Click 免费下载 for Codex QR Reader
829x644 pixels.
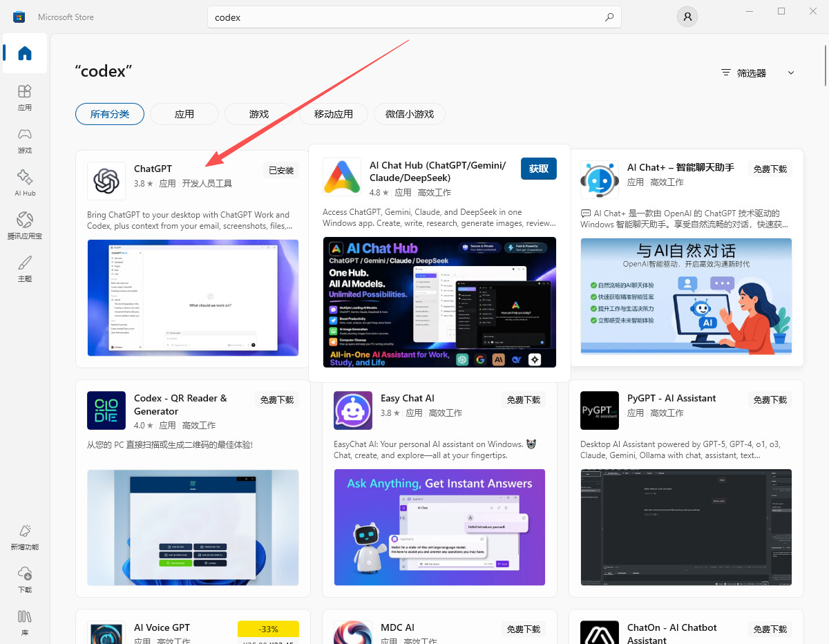click(277, 399)
